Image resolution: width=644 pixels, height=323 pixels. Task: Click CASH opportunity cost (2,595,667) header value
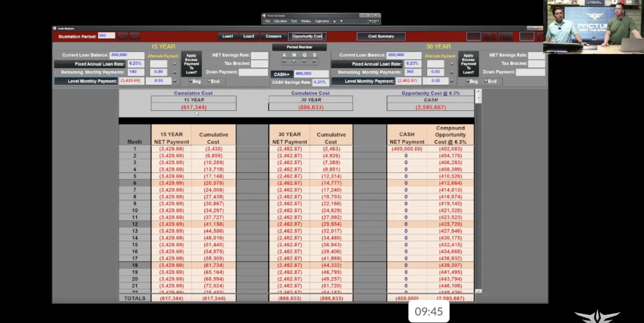(430, 107)
